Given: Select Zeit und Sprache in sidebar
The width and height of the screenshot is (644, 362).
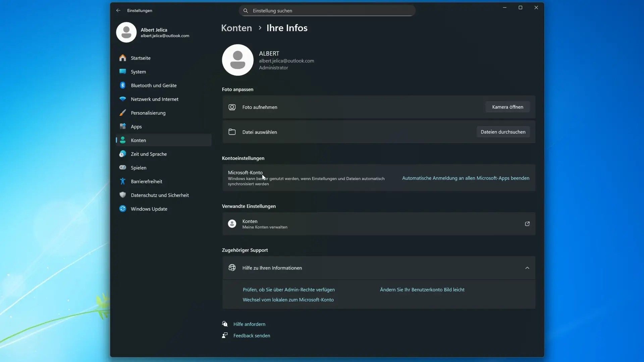Looking at the screenshot, I should pyautogui.click(x=149, y=154).
